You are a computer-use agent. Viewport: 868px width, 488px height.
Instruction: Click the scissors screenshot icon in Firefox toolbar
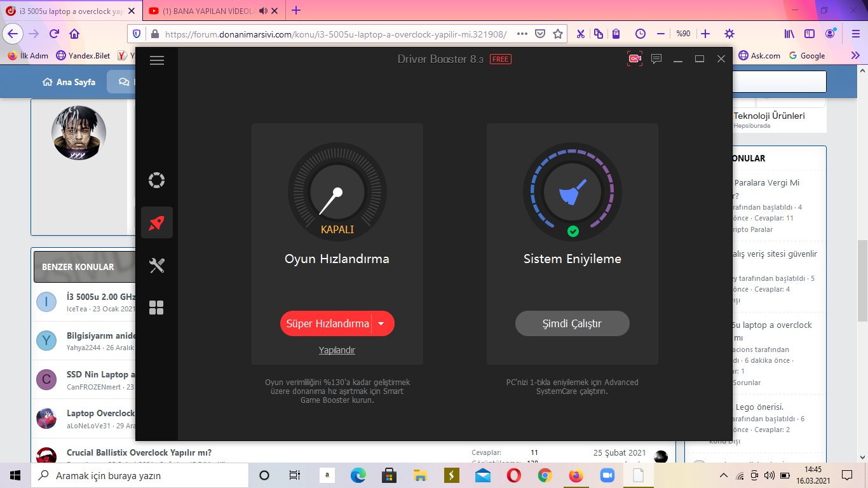(x=580, y=34)
